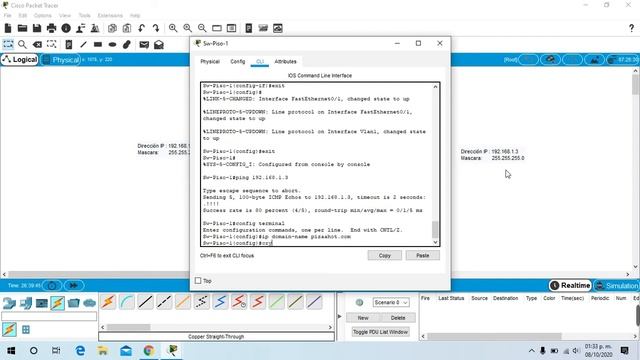Switch to Realtime mode
The image size is (640, 360).
pyautogui.click(x=570, y=285)
